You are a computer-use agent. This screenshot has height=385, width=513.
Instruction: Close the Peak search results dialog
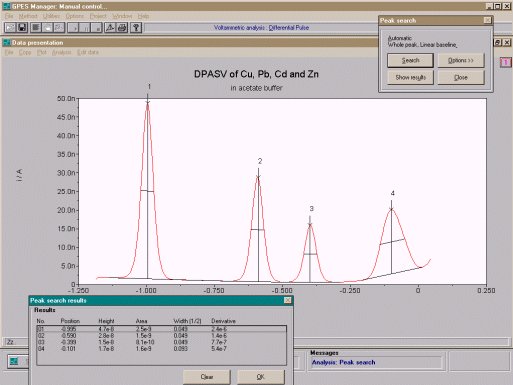(x=288, y=300)
